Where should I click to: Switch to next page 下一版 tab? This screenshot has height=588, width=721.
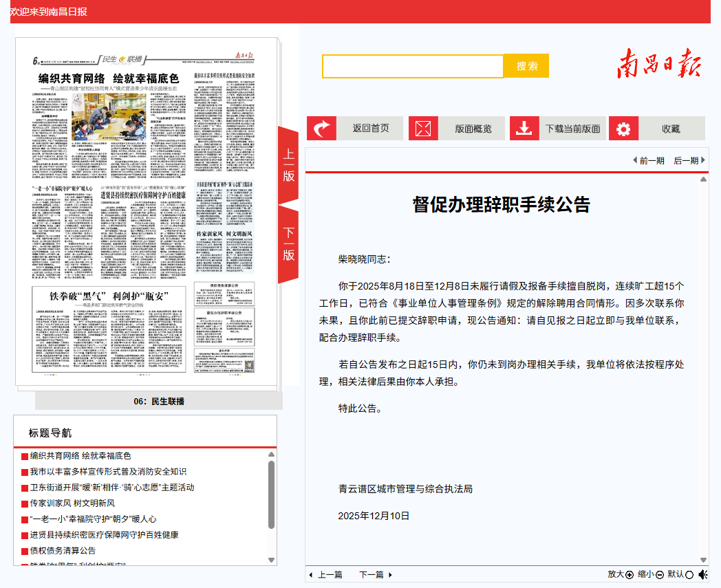point(288,244)
